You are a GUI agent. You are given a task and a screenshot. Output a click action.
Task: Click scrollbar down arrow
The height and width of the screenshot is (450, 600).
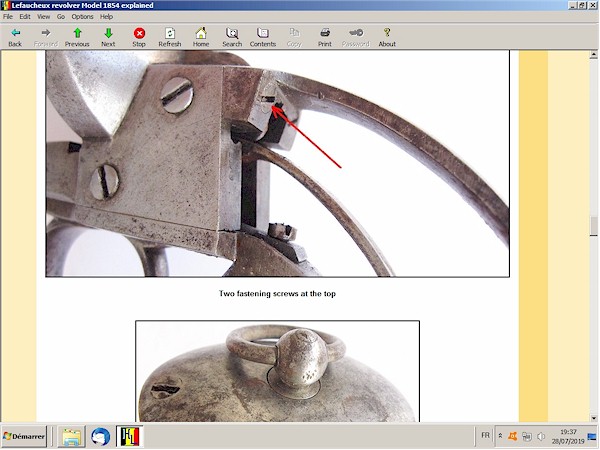click(x=593, y=418)
